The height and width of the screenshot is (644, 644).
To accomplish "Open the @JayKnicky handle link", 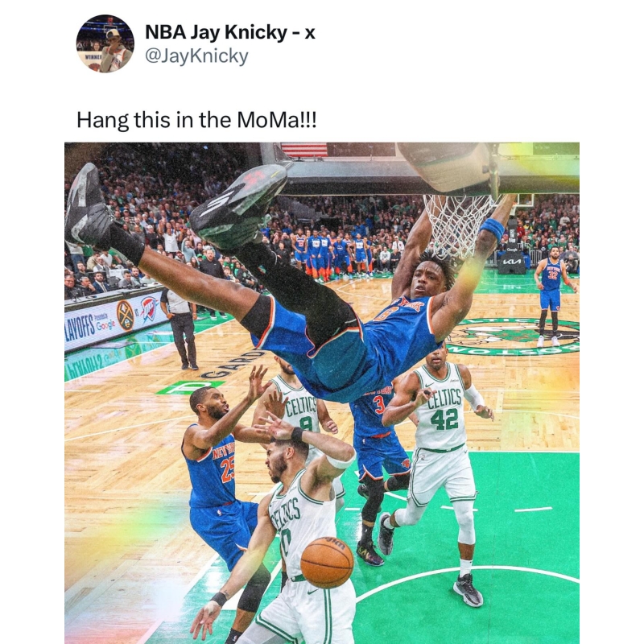I will (196, 56).
